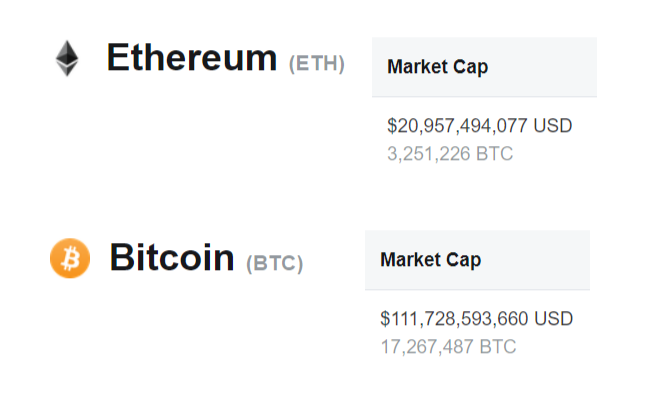Click the (BTC) ticker symbol

(x=274, y=264)
